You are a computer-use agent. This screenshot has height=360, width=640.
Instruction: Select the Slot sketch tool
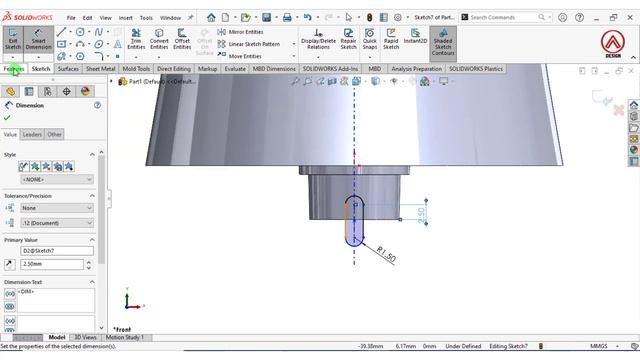coord(62,56)
